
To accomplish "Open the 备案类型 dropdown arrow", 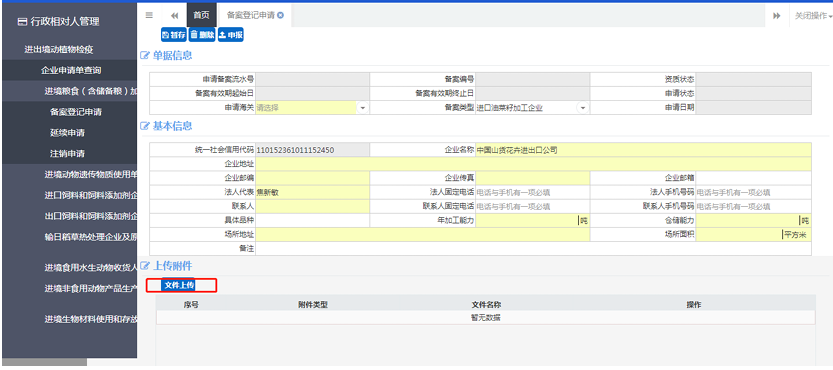I will pos(583,108).
